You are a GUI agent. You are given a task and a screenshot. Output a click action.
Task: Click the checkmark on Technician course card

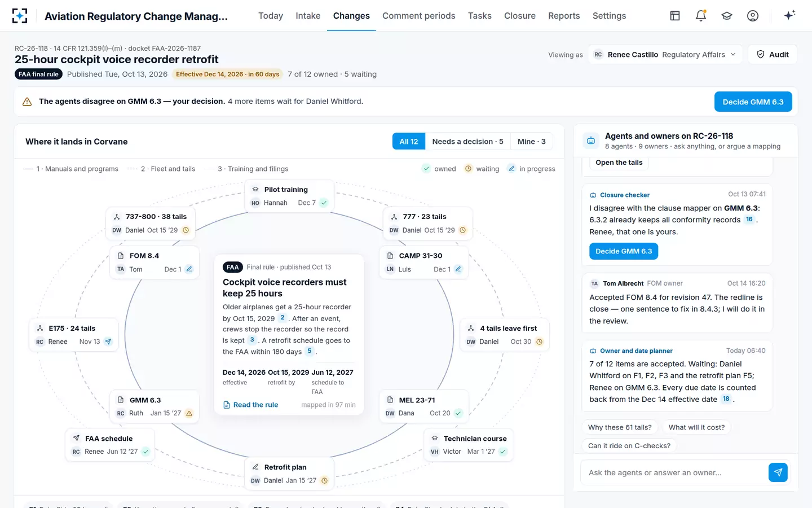pos(502,452)
